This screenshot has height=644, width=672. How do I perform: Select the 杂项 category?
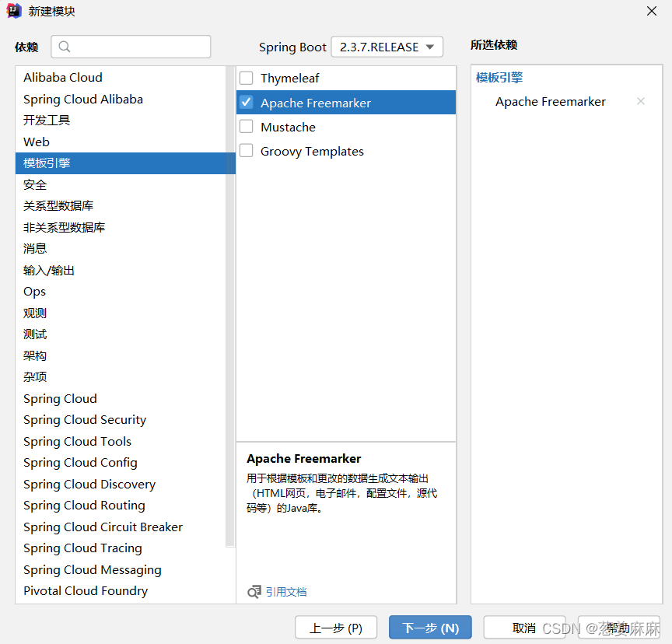(121, 377)
